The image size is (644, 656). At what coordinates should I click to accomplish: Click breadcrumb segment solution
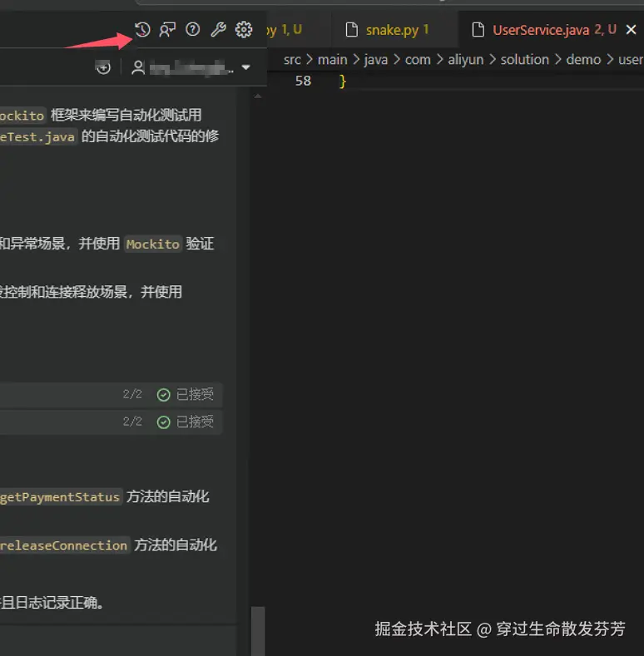(525, 60)
